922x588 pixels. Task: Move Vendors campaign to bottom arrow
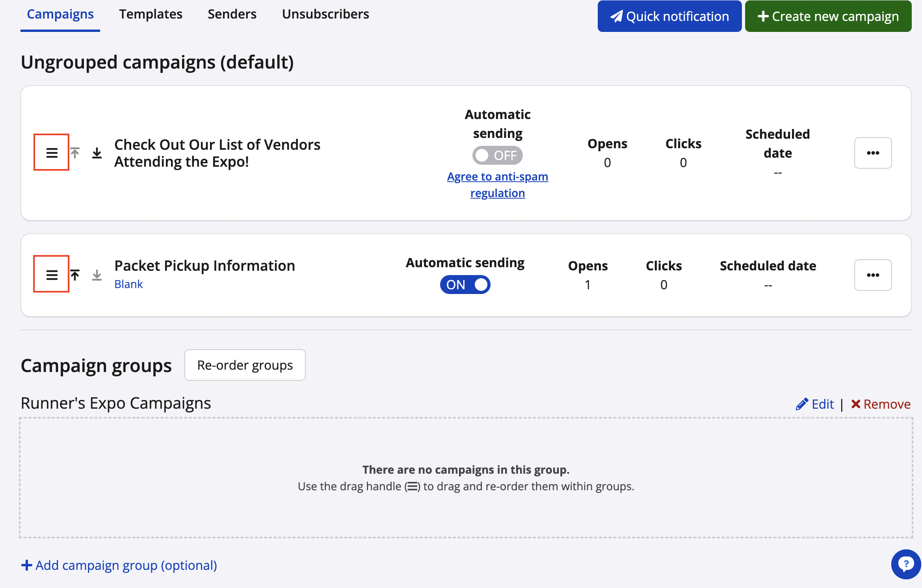tap(97, 153)
